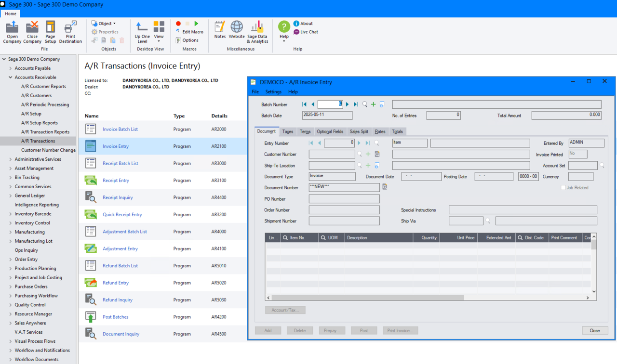Open the File menu in Invoice Entry
Image resolution: width=617 pixels, height=364 pixels.
[x=255, y=92]
